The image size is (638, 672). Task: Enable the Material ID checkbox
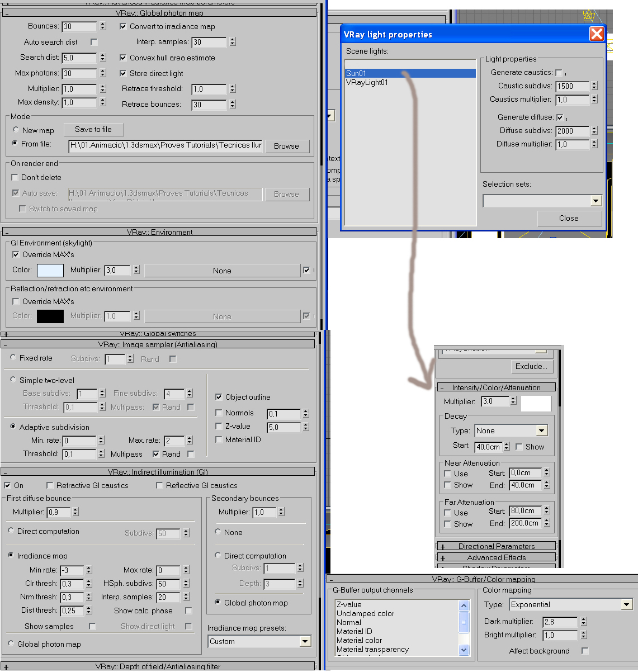pos(219,439)
